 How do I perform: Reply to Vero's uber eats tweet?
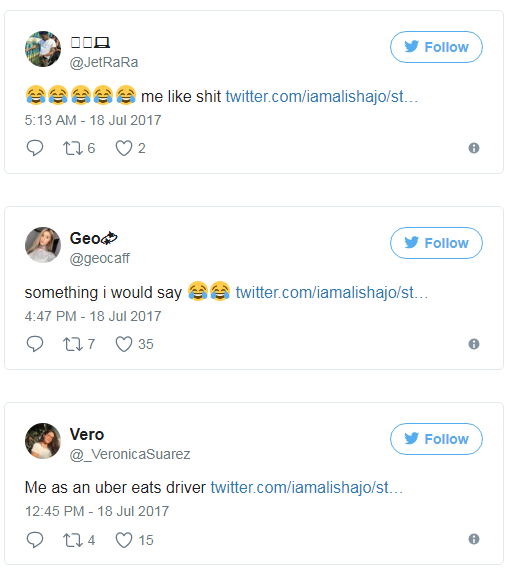35,540
